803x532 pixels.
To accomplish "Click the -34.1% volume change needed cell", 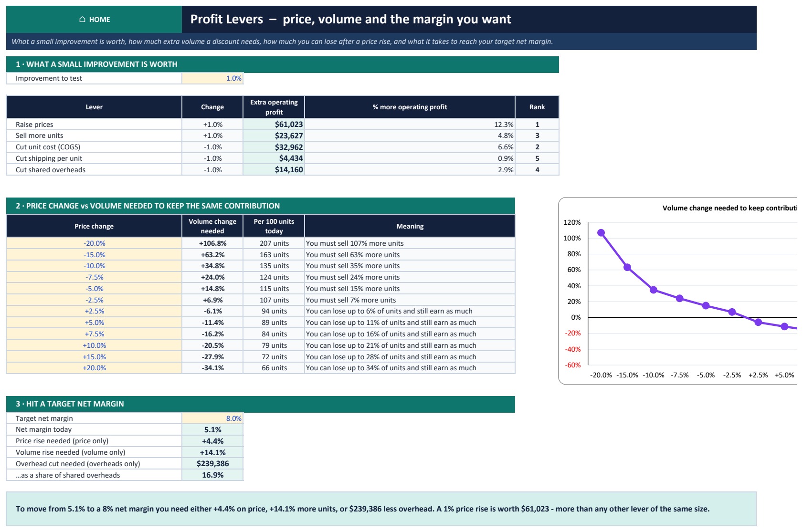I will tap(212, 368).
